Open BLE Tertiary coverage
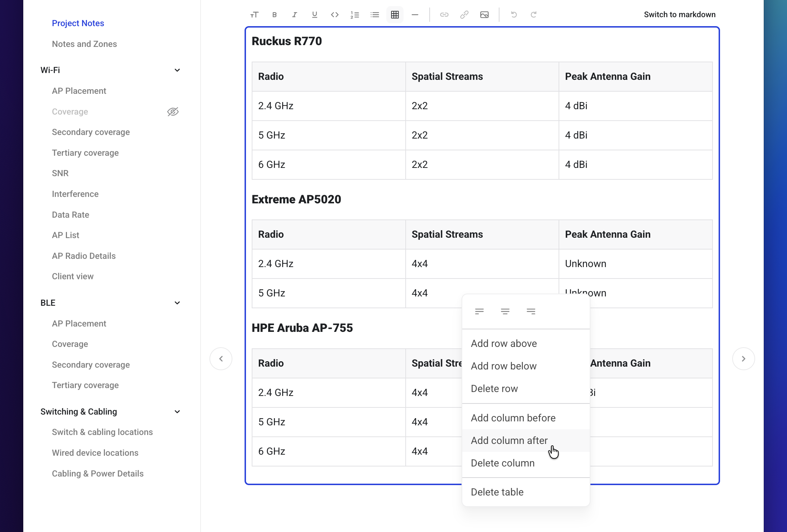 coord(85,385)
